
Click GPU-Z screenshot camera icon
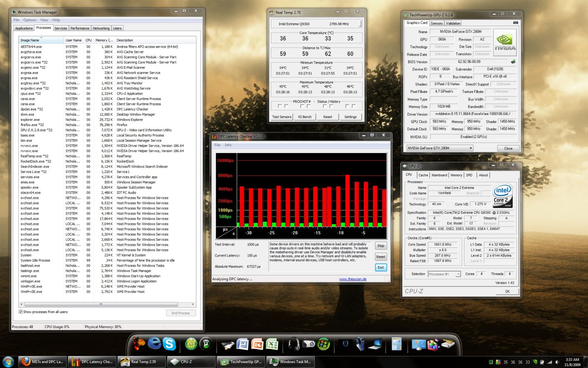pyautogui.click(x=515, y=23)
